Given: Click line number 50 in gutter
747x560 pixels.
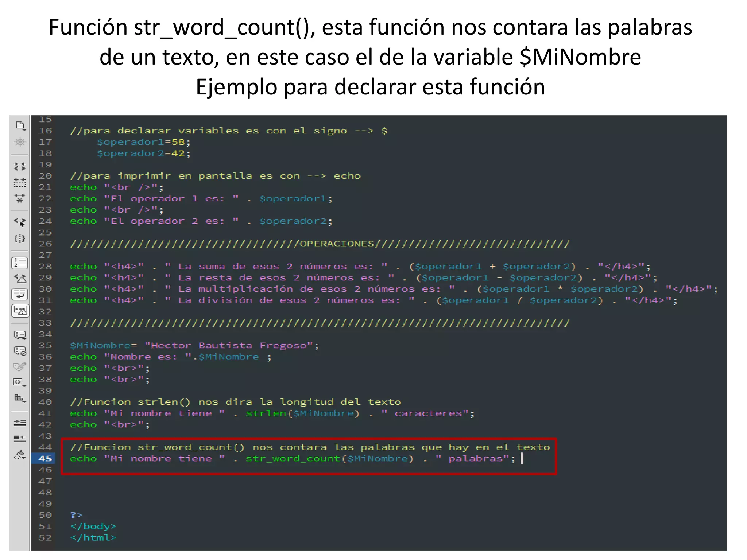Looking at the screenshot, I should 45,515.
